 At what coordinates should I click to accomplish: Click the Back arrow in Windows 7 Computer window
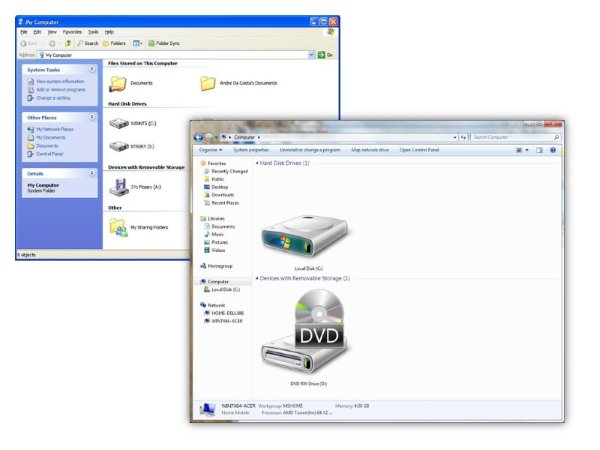coord(199,137)
